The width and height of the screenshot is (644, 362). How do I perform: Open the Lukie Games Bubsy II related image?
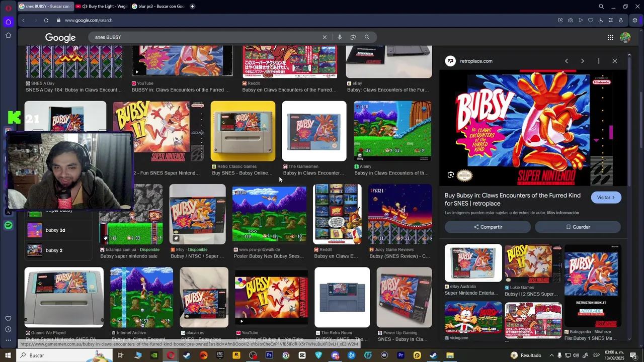click(533, 263)
